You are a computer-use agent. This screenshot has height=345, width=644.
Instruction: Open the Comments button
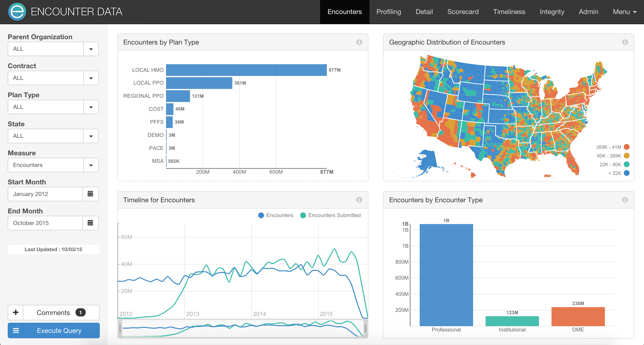point(61,313)
